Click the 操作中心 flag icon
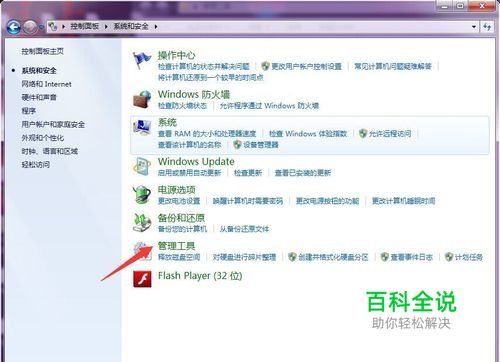Image resolution: width=500 pixels, height=362 pixels. coord(142,60)
